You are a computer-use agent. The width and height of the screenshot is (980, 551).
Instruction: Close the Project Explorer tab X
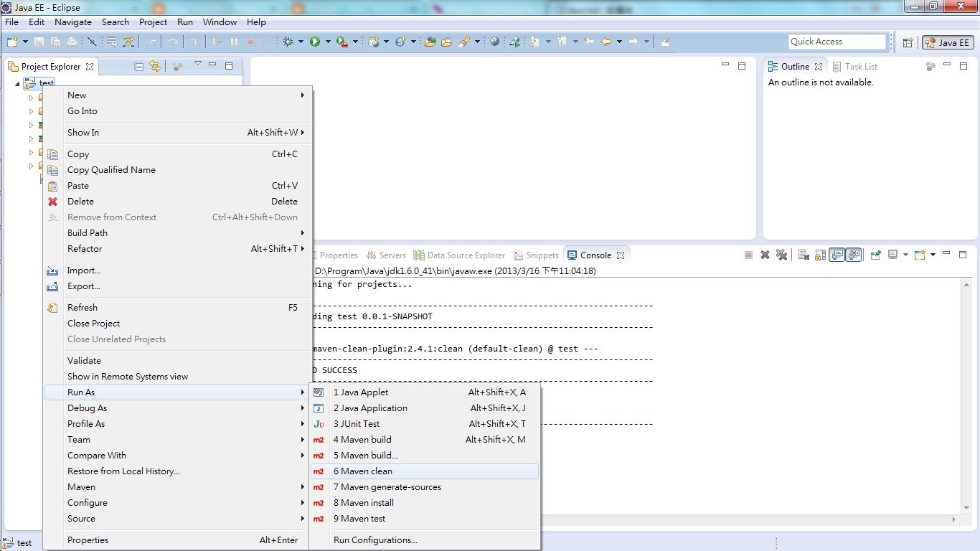pyautogui.click(x=90, y=66)
